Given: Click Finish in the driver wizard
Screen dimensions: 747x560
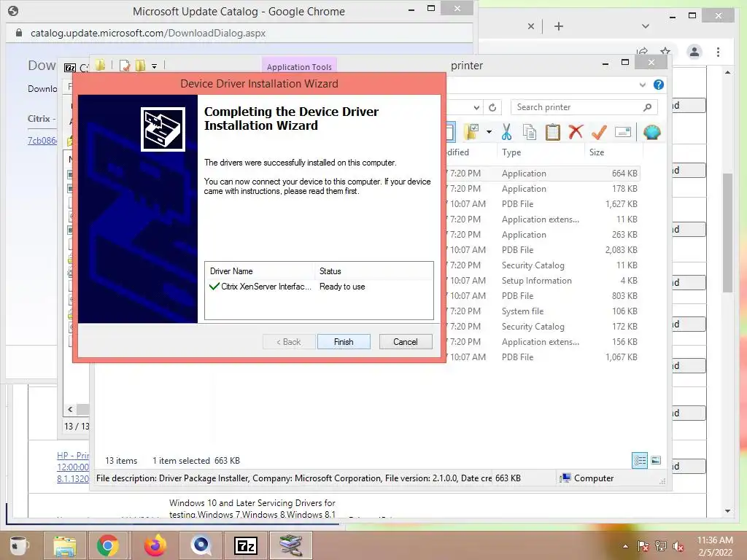Looking at the screenshot, I should point(344,342).
